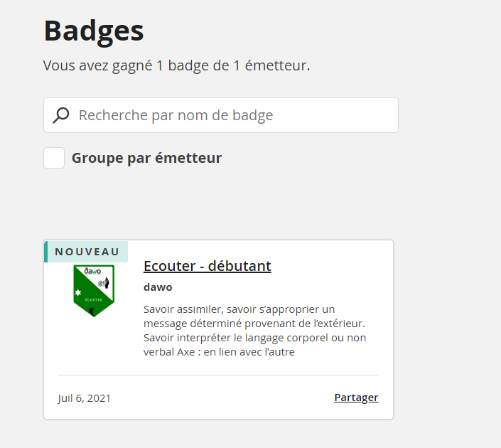Viewport: 501px width, 448px height.
Task: Click the head silhouette at badge bottom
Action: point(92,311)
